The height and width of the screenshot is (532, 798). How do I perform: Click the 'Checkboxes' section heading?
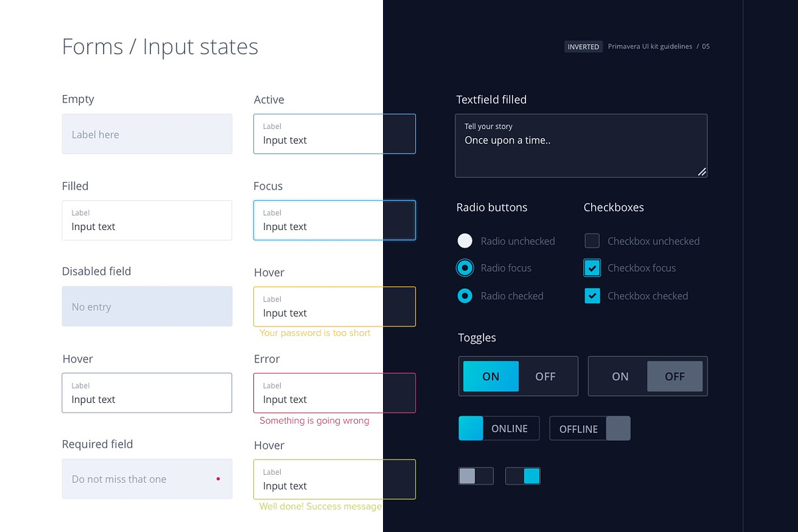point(614,207)
